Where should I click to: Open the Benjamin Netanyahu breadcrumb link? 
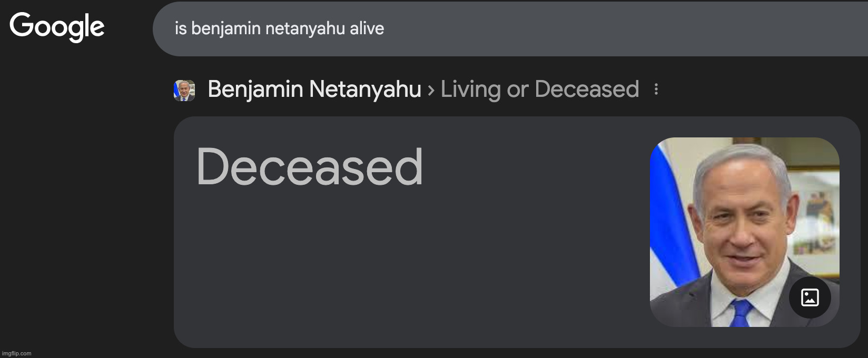click(x=314, y=89)
